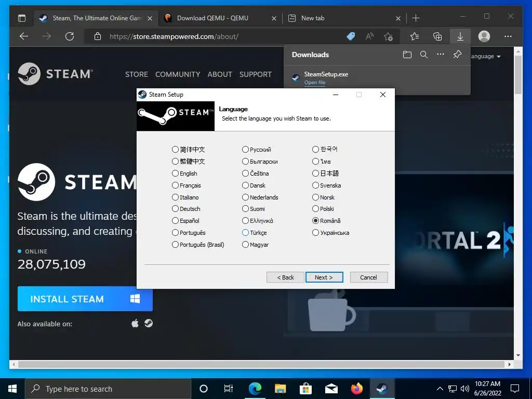The height and width of the screenshot is (399, 532).
Task: Select the English language radio button
Action: tap(175, 174)
